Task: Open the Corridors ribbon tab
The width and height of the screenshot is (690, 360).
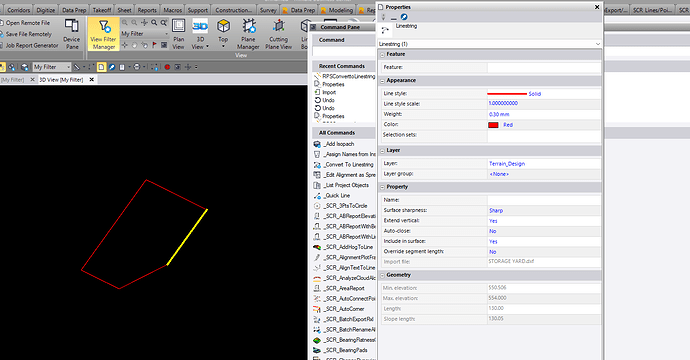Action: (18, 10)
